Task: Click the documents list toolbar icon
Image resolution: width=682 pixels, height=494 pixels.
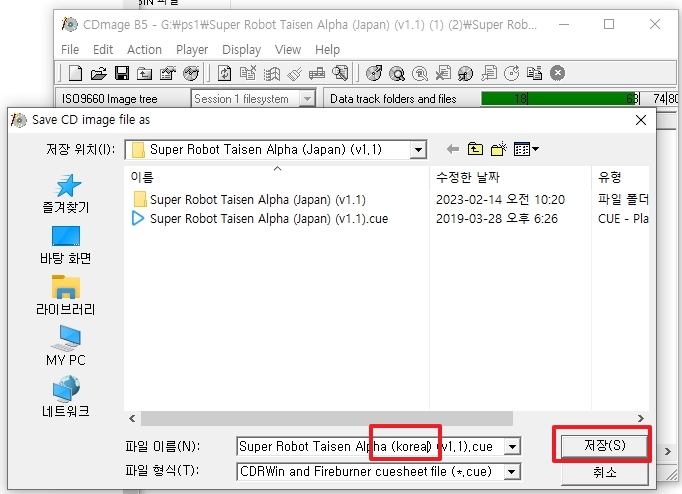Action: tap(534, 73)
